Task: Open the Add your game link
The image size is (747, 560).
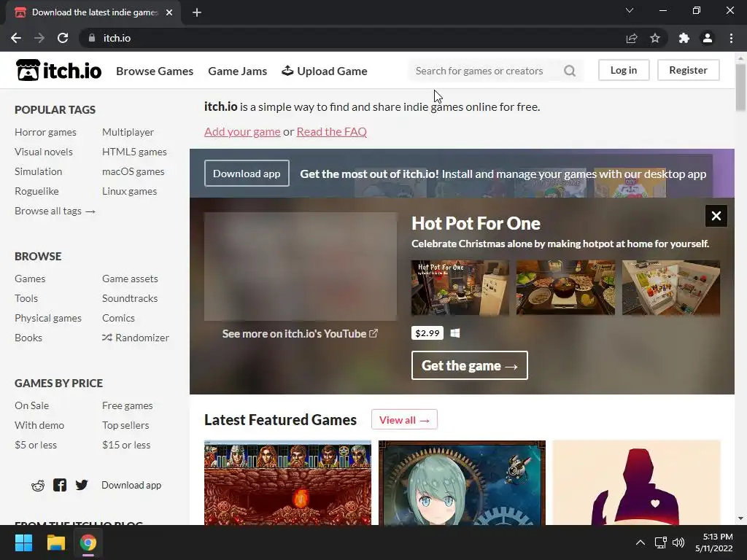Action: click(242, 131)
